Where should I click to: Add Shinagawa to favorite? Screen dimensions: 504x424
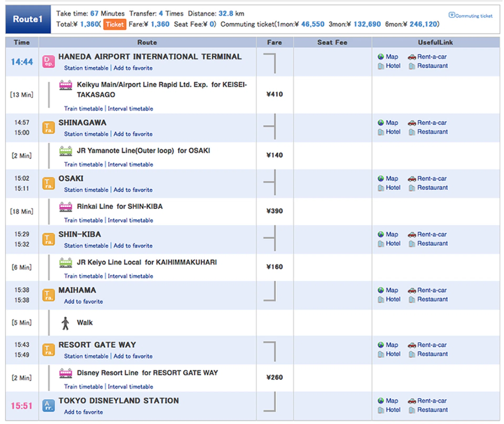pos(133,134)
